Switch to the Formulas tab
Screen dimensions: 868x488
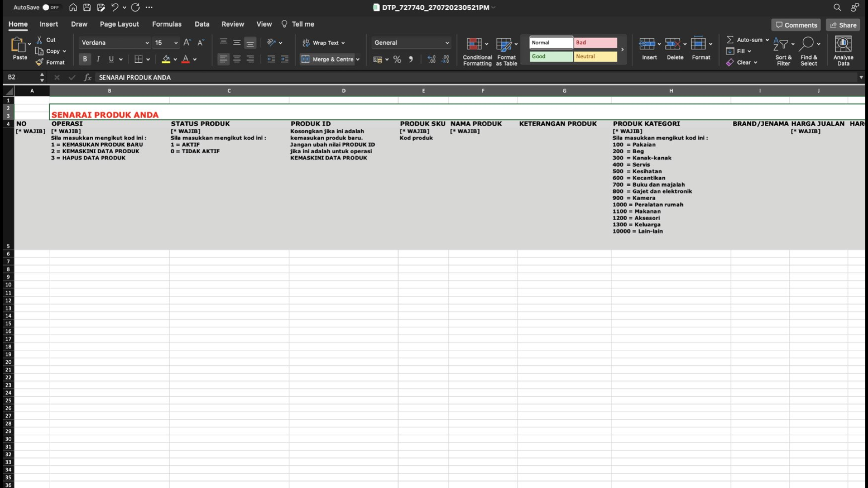click(x=167, y=24)
